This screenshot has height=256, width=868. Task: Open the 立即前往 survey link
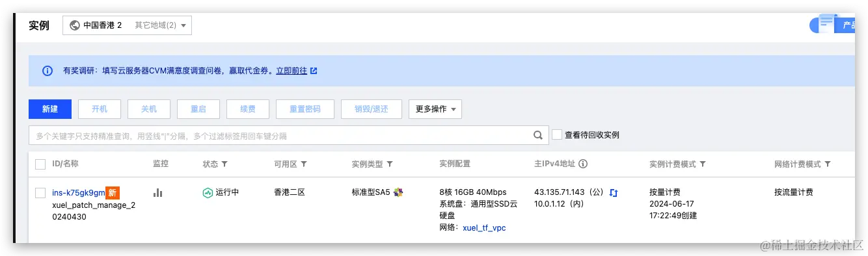pyautogui.click(x=292, y=71)
